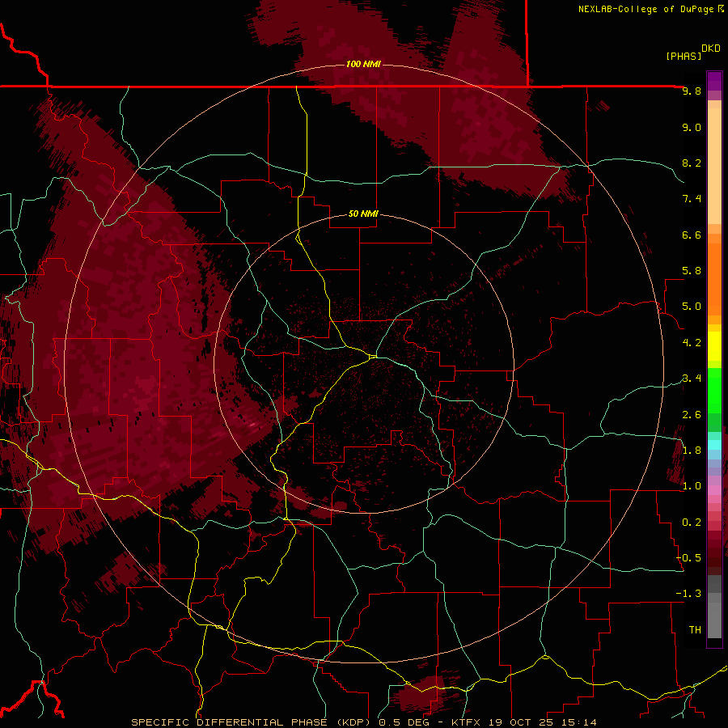Screen dimensions: 728x728
Task: Select the 50 NMI range ring label
Action: [x=363, y=214]
